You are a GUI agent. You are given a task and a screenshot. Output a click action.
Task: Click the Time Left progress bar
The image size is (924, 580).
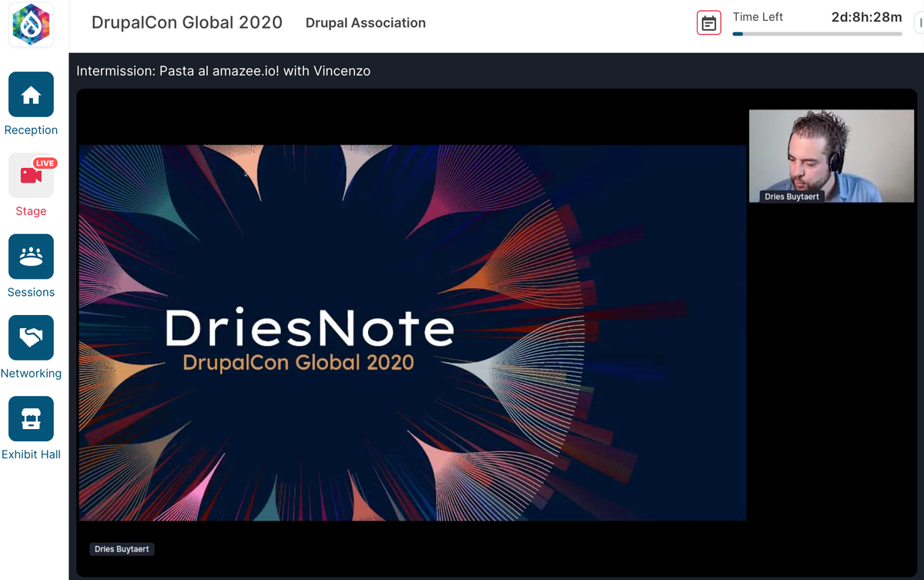817,34
